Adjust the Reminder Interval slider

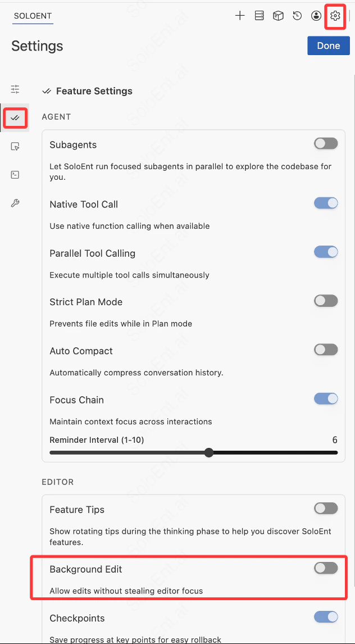(x=208, y=452)
